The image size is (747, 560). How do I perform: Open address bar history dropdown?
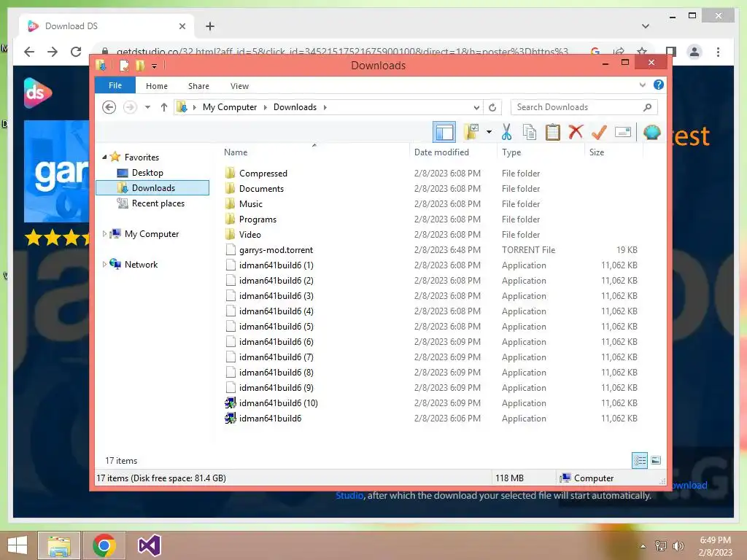tap(476, 108)
